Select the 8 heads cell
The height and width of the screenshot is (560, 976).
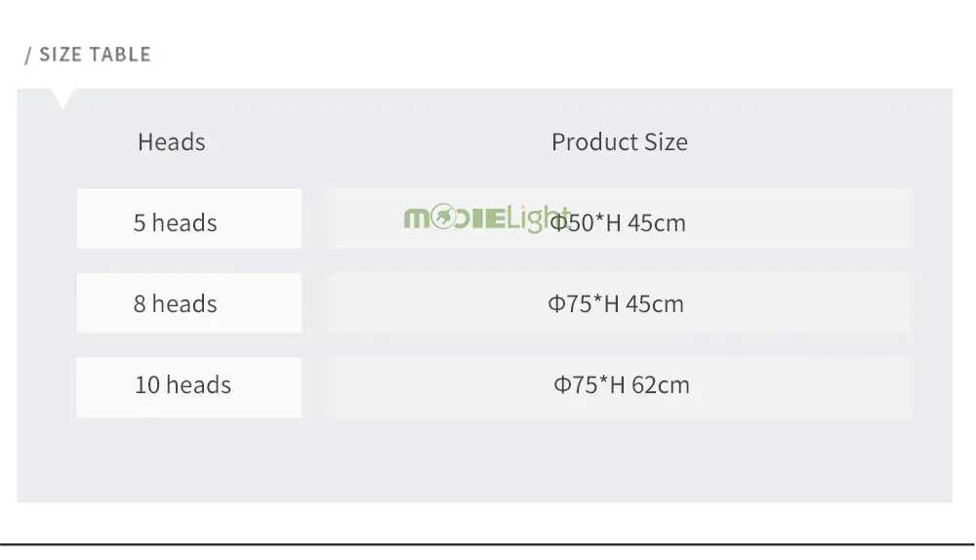[x=188, y=302]
